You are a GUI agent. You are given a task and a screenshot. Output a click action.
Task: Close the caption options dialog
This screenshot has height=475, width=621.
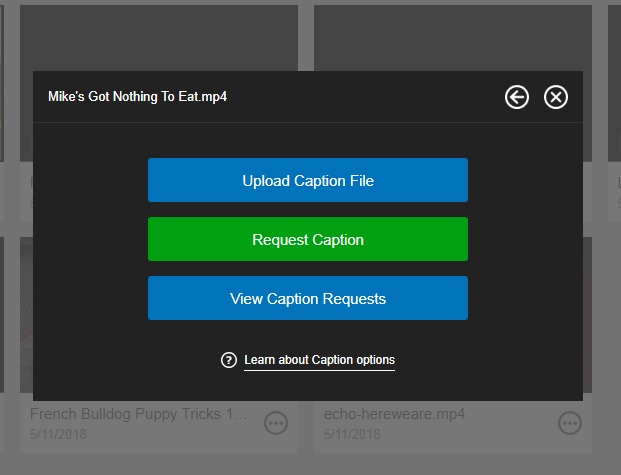tap(556, 97)
